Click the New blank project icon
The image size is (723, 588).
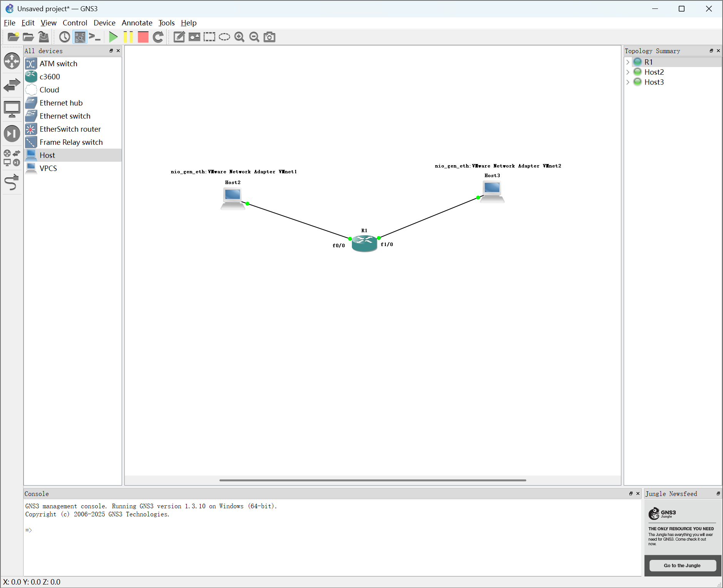click(13, 37)
